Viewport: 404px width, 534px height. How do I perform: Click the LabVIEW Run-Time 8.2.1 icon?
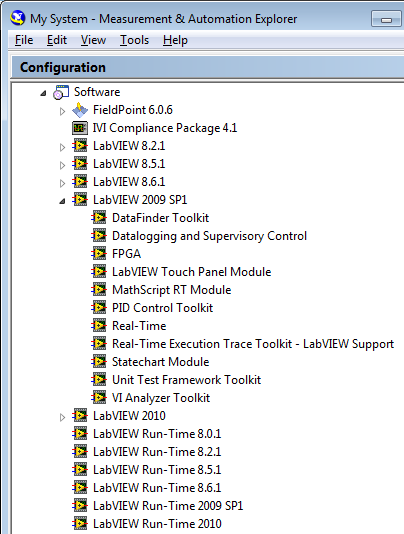tap(80, 452)
